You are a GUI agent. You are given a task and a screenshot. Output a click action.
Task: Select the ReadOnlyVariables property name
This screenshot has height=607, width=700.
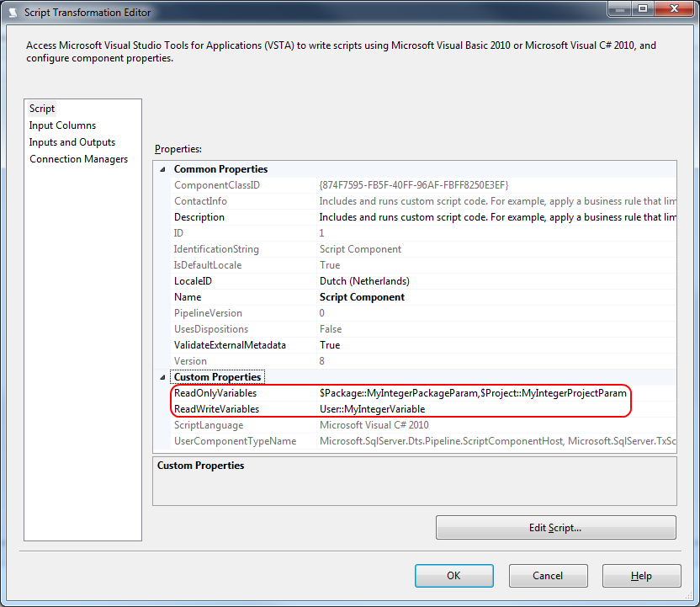[215, 393]
